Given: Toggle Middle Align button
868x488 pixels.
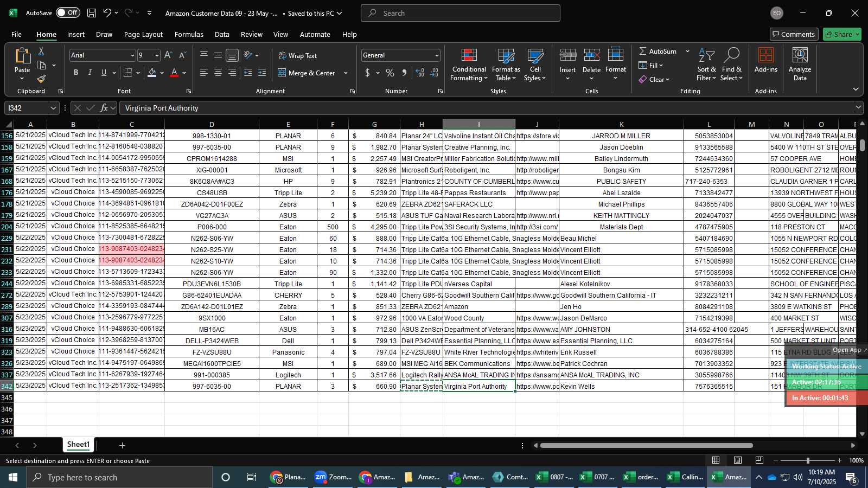Looking at the screenshot, I should [218, 55].
